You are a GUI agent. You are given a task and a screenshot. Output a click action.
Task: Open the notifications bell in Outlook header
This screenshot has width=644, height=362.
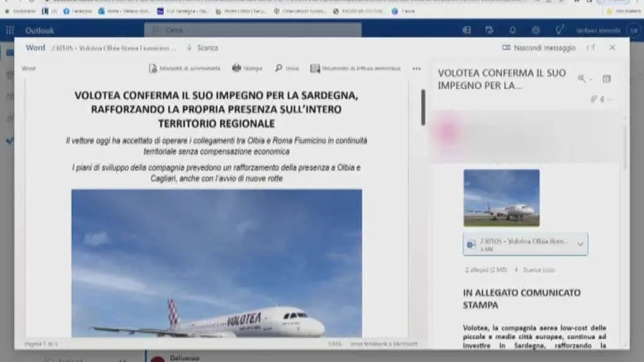click(x=513, y=30)
